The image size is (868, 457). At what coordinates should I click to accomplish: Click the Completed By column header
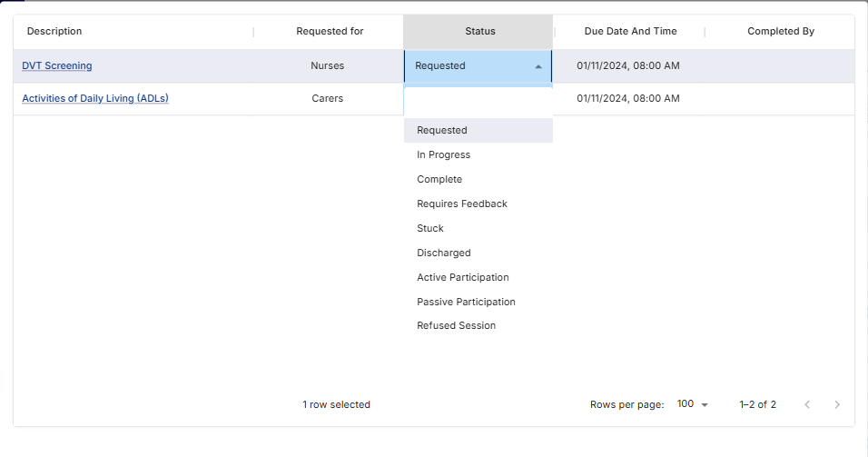coord(780,31)
